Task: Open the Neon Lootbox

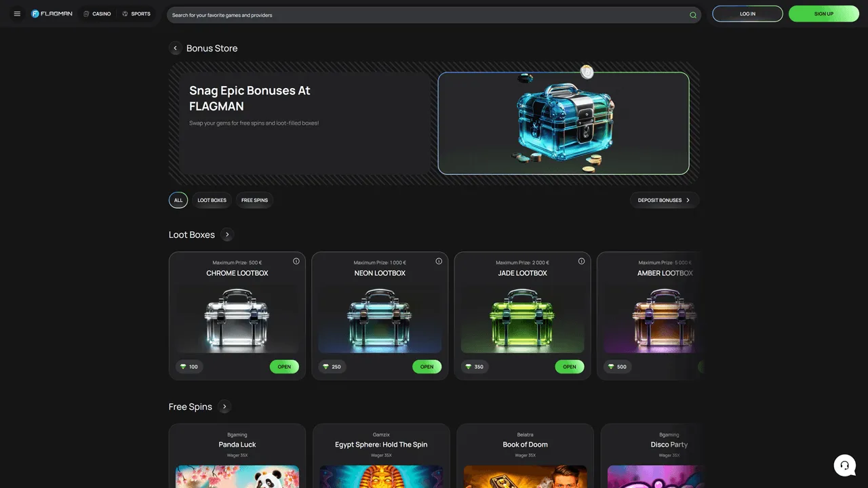Action: click(x=427, y=367)
